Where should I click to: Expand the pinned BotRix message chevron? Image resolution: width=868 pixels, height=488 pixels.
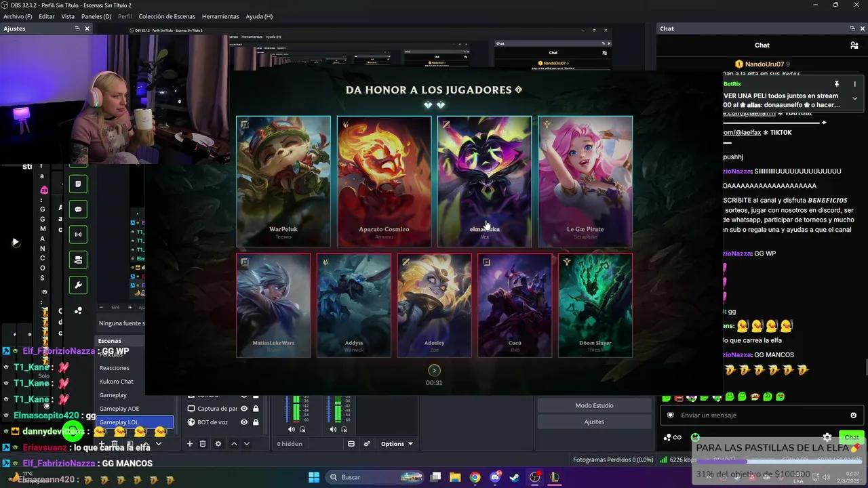pyautogui.click(x=854, y=98)
